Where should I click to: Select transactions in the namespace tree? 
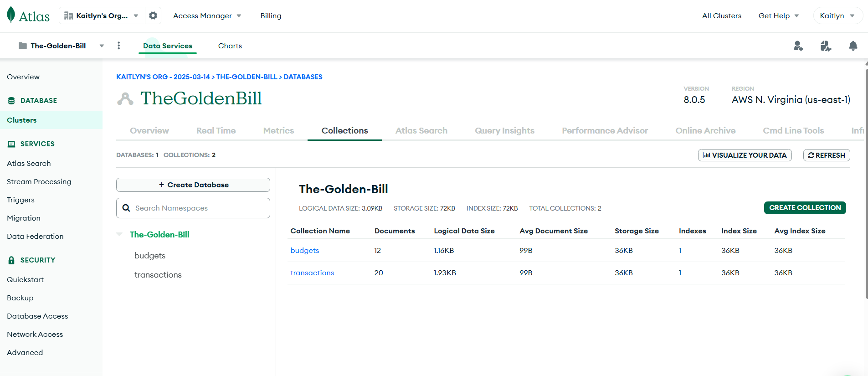tap(158, 275)
